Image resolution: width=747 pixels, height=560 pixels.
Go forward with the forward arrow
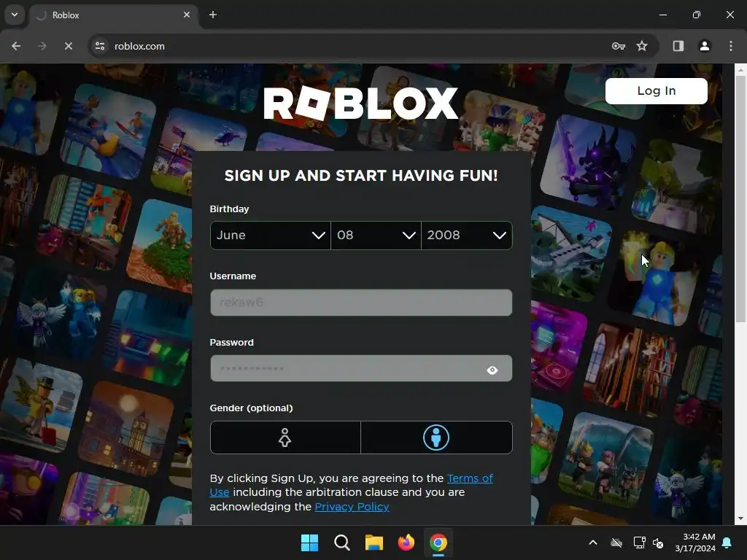(x=42, y=46)
